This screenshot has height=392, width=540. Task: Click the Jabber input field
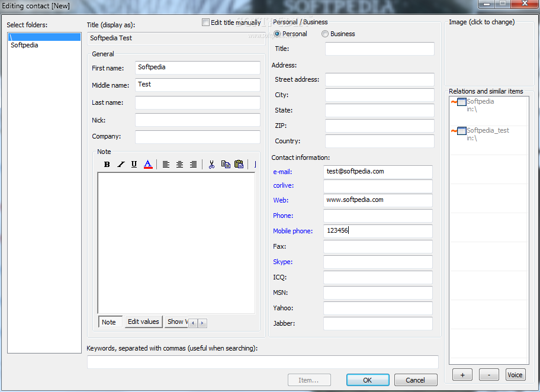[378, 323]
